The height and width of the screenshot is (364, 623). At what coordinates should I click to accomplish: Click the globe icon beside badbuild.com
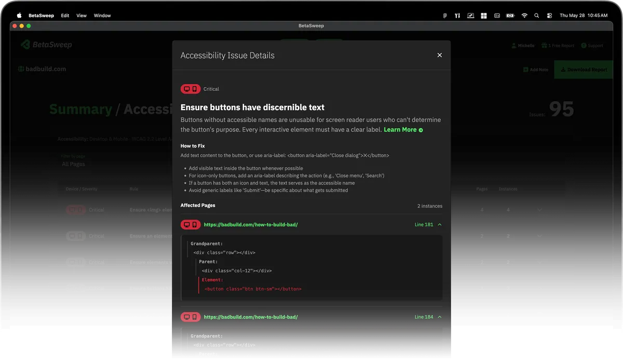[21, 69]
